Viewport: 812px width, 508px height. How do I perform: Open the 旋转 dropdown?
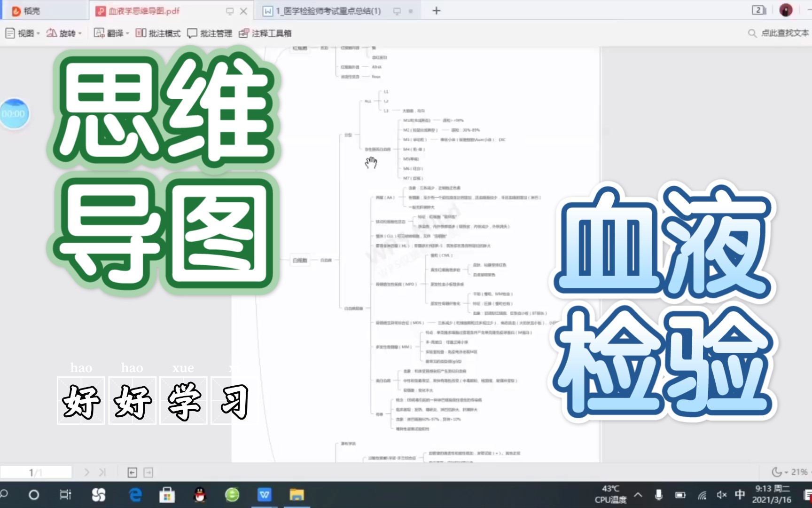[64, 33]
